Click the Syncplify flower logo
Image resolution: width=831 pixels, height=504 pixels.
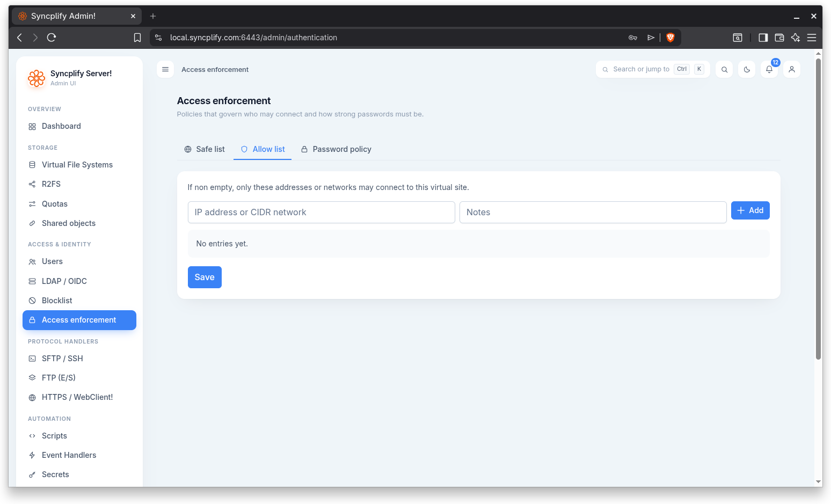pos(37,78)
